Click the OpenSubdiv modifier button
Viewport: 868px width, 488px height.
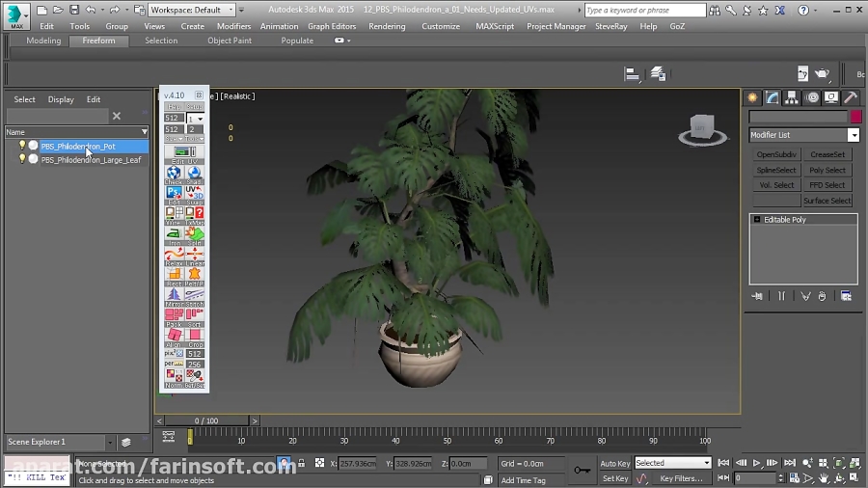[776, 154]
